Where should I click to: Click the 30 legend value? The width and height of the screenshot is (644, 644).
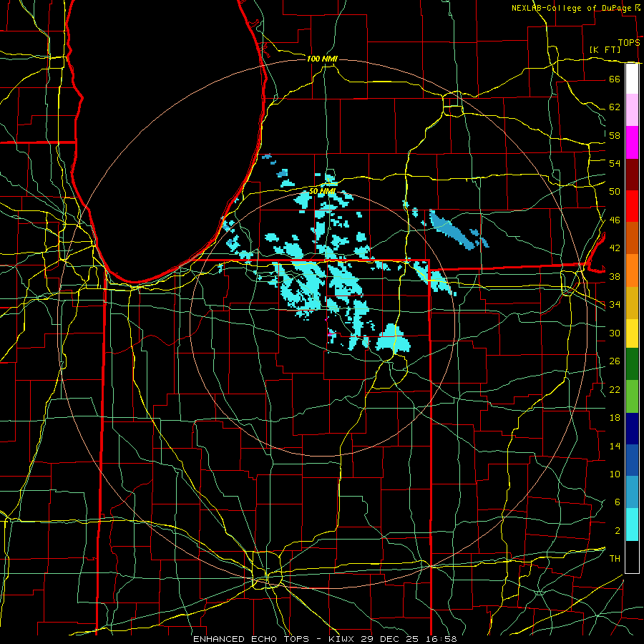(615, 333)
